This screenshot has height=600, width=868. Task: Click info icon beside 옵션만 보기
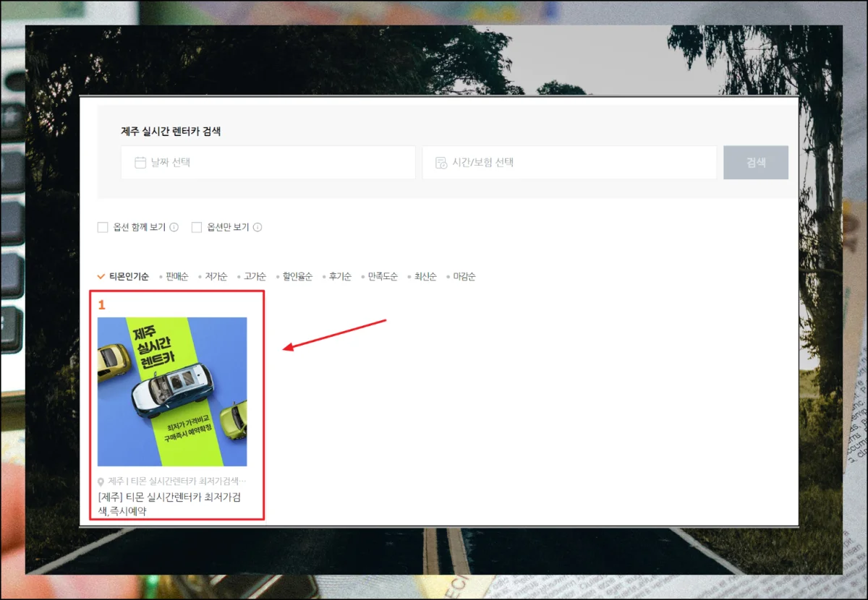[258, 228]
